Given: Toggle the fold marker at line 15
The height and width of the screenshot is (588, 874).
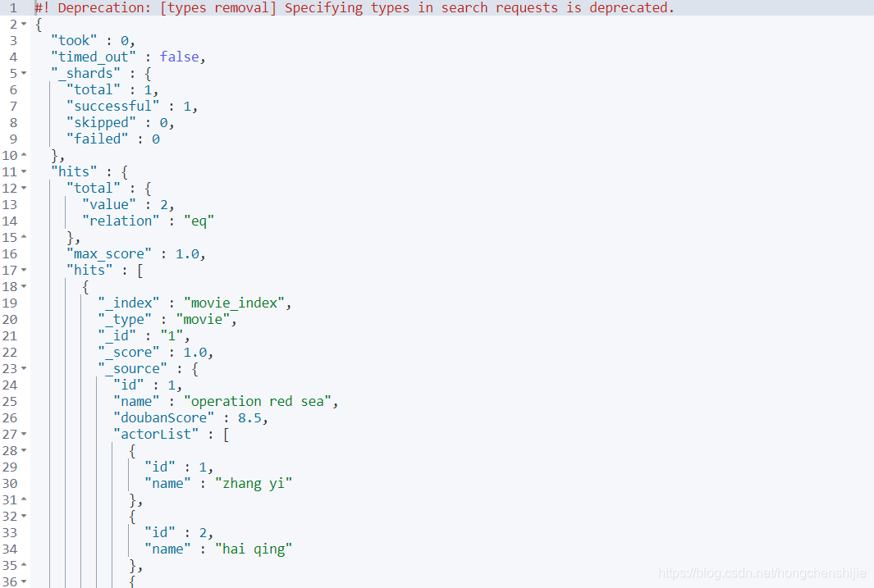Looking at the screenshot, I should coord(24,237).
